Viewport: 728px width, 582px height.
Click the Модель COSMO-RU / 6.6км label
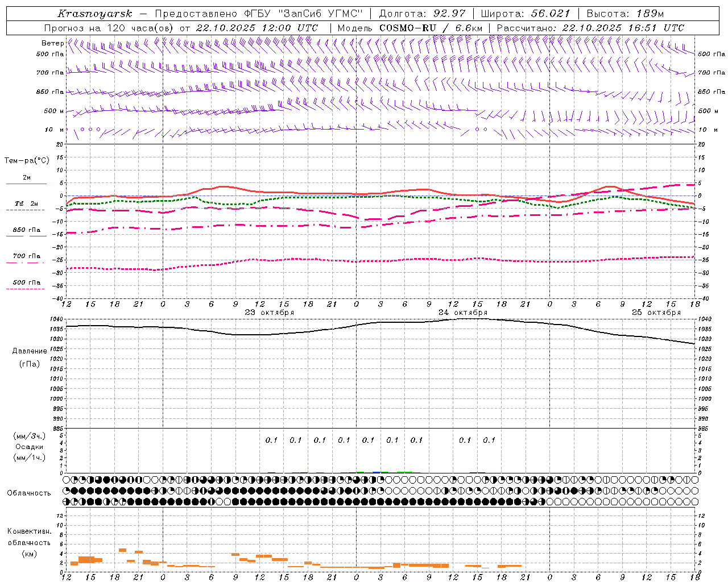pos(410,28)
